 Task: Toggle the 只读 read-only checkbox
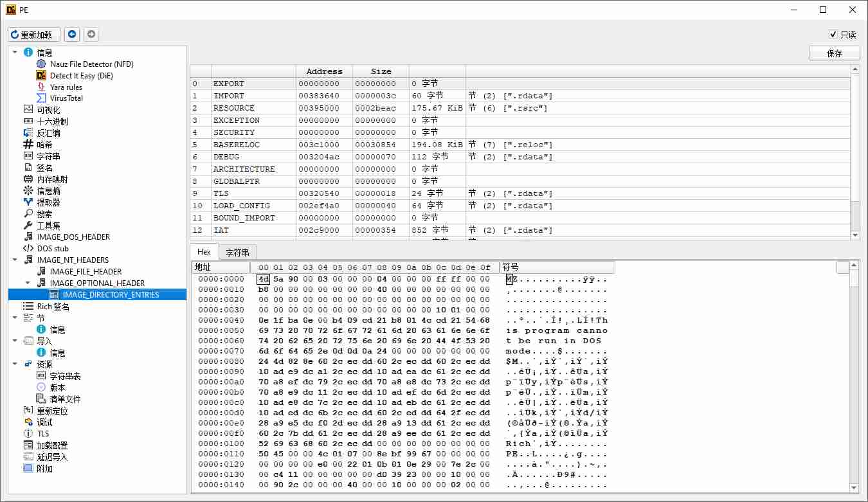pyautogui.click(x=833, y=35)
